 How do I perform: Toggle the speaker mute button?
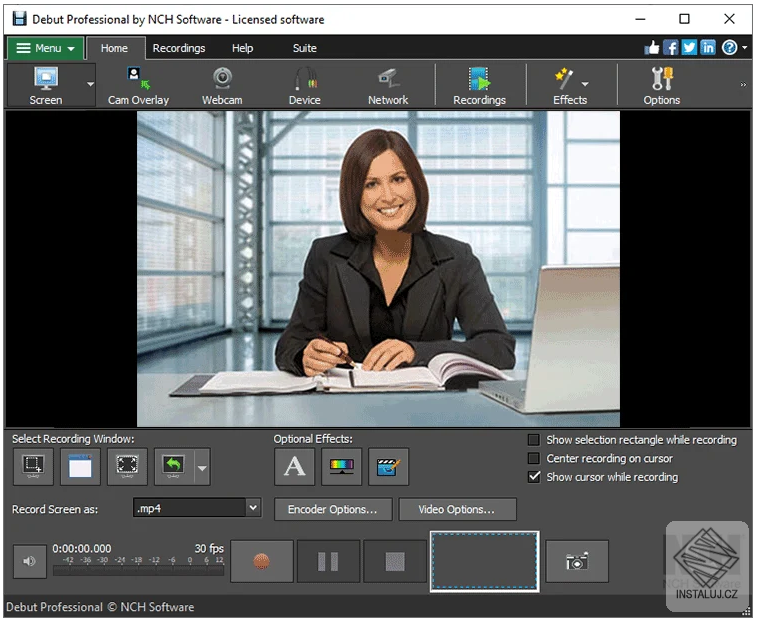pyautogui.click(x=29, y=561)
